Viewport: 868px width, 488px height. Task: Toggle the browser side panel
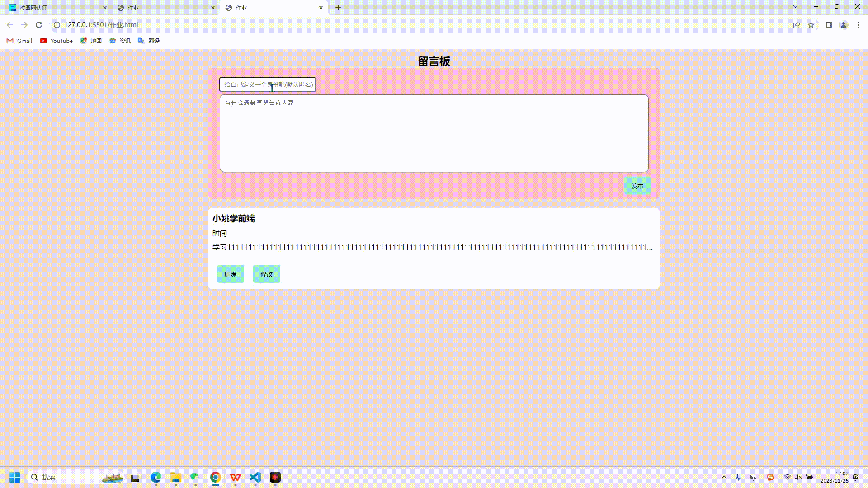click(x=829, y=25)
